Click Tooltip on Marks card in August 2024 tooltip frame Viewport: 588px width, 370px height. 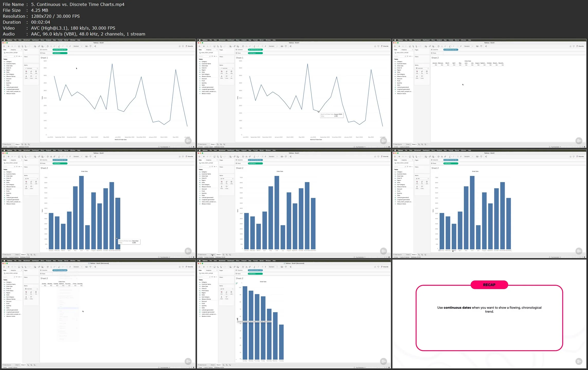pos(227,77)
